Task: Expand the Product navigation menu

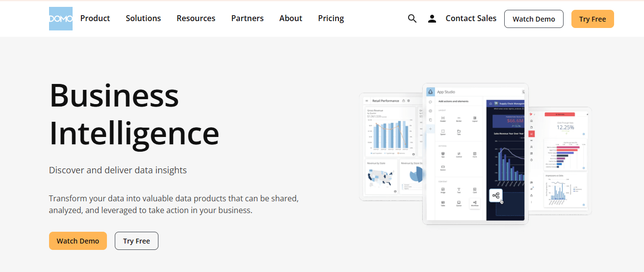Action: [x=95, y=18]
